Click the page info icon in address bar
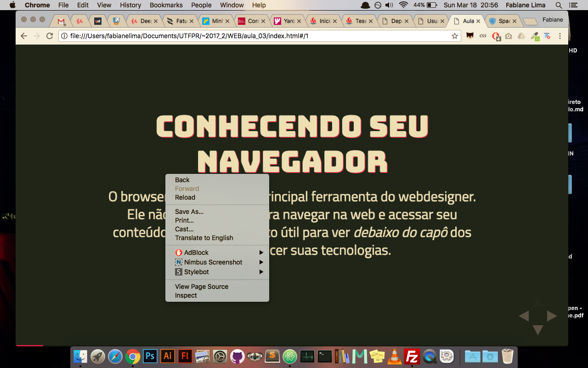The width and height of the screenshot is (588, 368). click(65, 36)
